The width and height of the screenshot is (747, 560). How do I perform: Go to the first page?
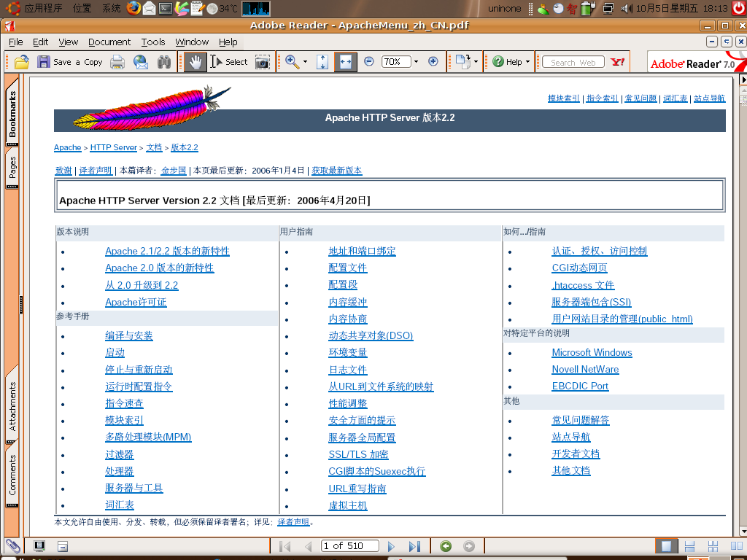pyautogui.click(x=285, y=546)
